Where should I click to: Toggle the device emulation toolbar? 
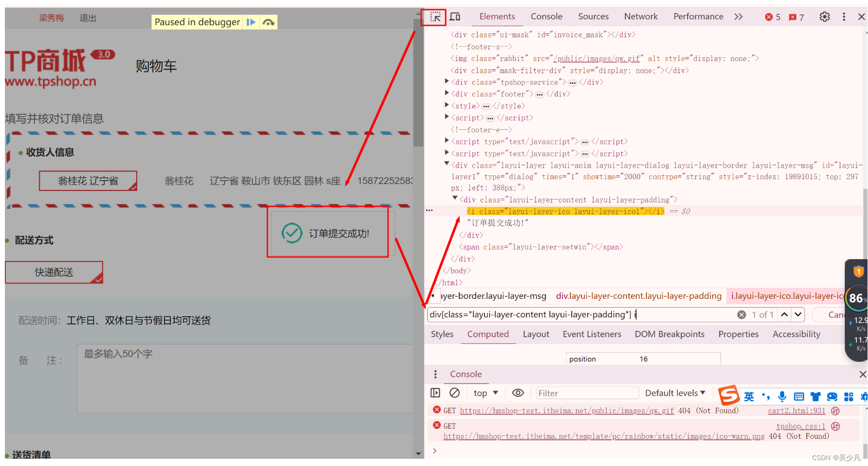click(455, 16)
